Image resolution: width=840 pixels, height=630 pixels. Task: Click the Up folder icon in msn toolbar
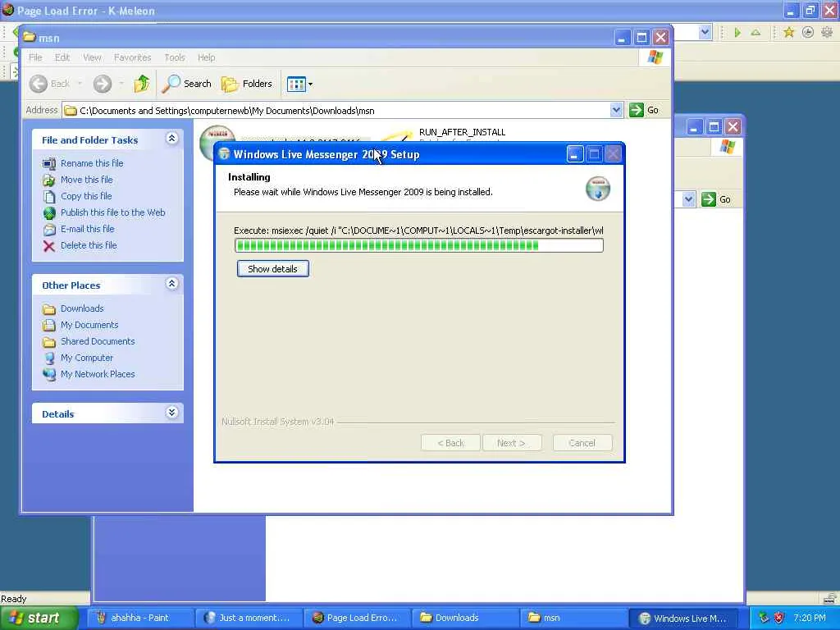(141, 84)
